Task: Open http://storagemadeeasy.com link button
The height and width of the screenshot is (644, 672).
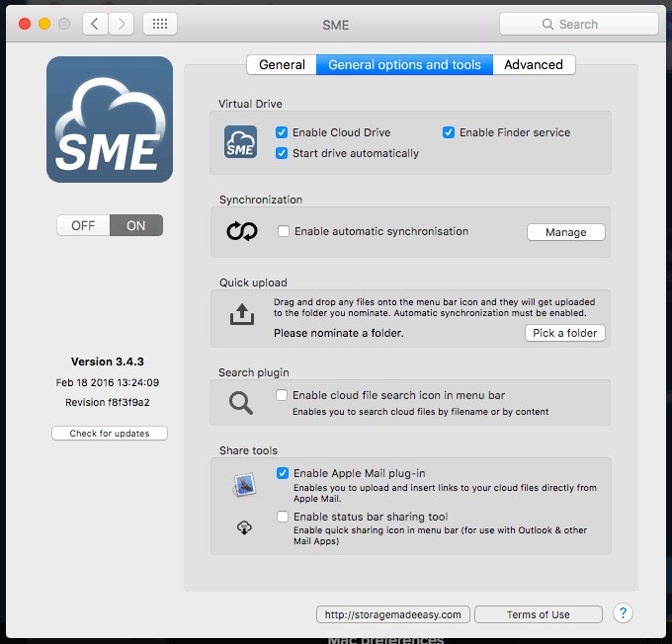Action: click(x=393, y=614)
